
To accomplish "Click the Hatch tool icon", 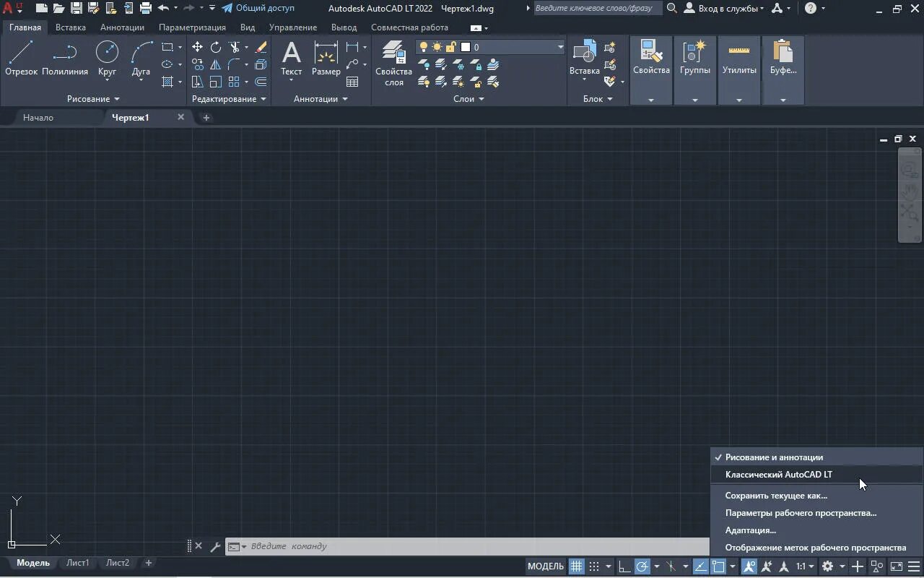I will tap(167, 82).
